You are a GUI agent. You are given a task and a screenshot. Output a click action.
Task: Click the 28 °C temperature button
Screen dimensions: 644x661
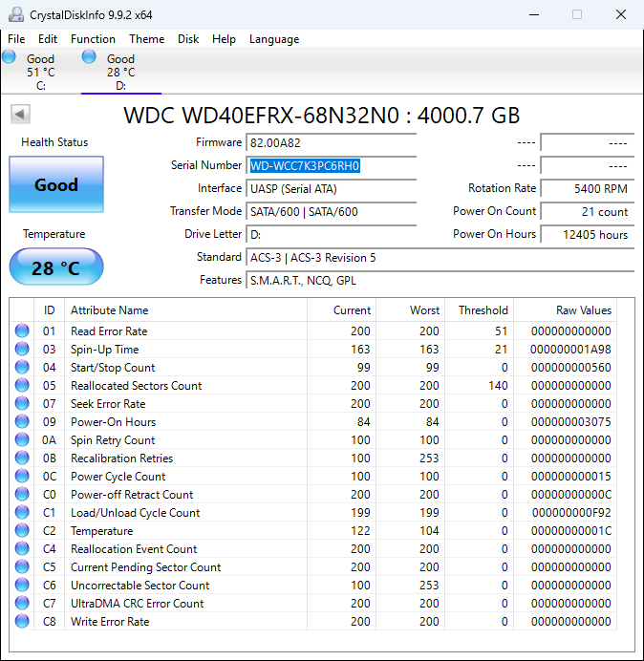(56, 267)
